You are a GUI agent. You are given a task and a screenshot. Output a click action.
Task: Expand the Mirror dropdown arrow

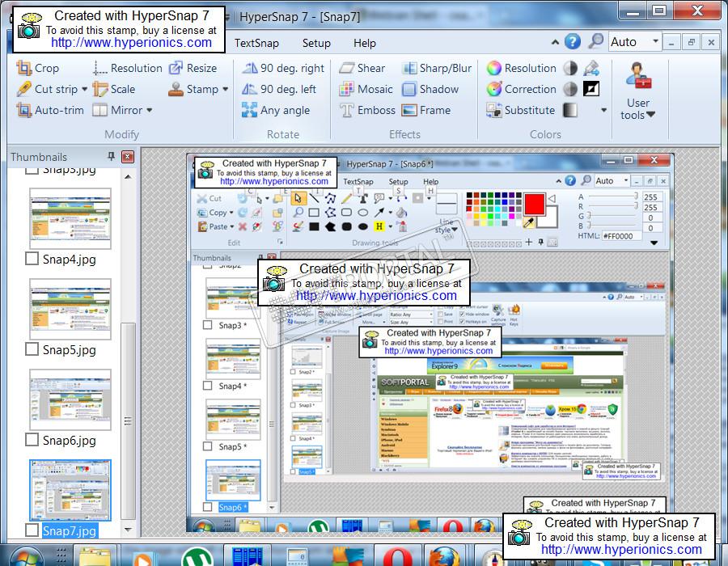point(150,111)
